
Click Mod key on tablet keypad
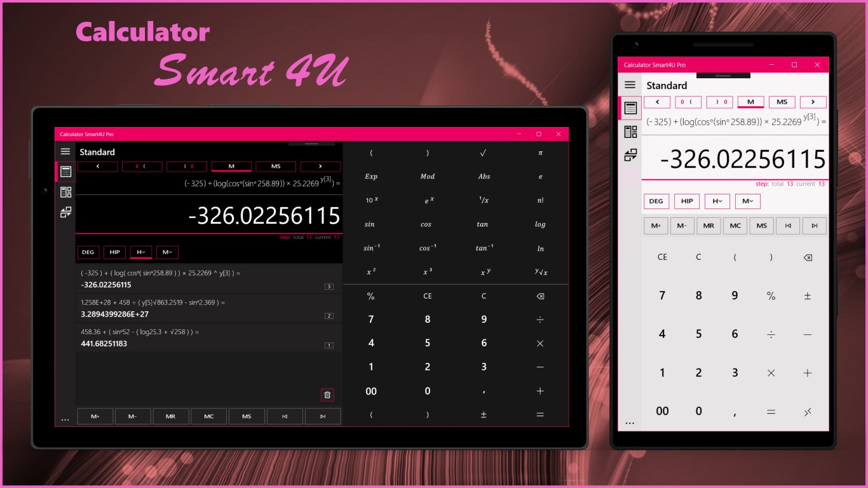[427, 177]
